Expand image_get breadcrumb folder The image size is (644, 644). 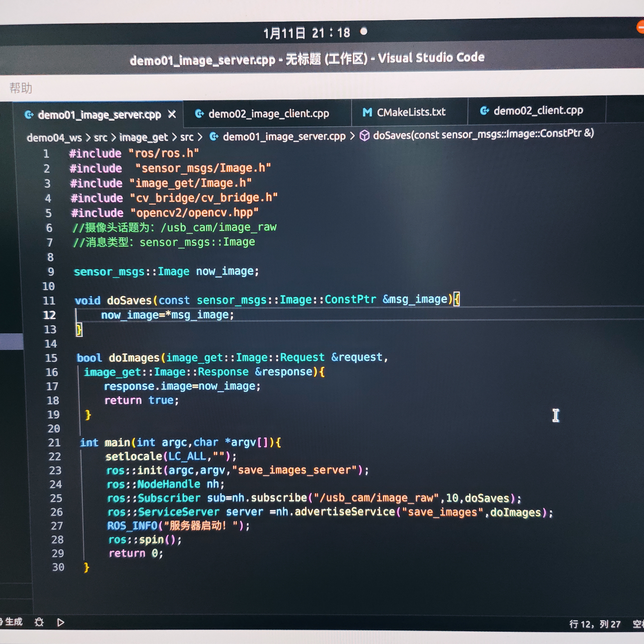click(x=143, y=137)
